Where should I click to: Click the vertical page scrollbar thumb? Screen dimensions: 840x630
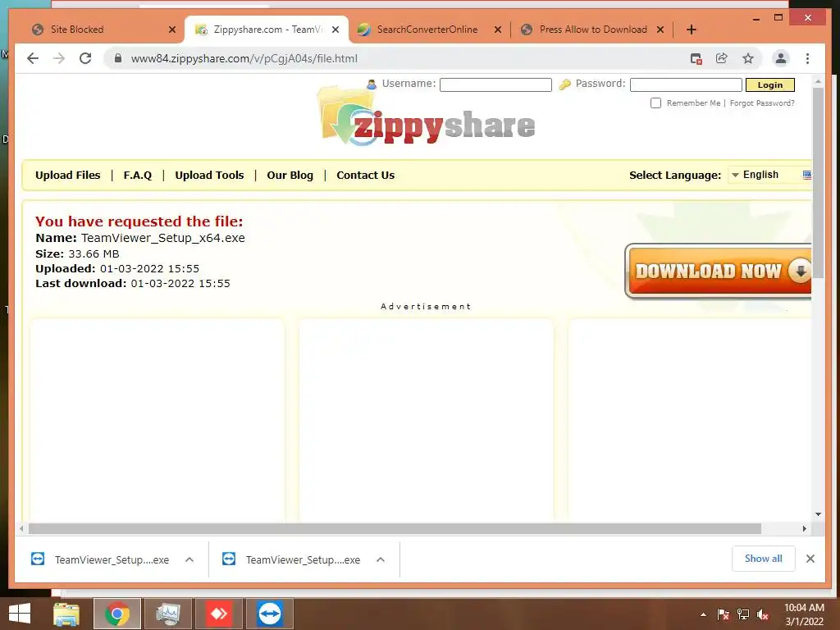[818, 182]
